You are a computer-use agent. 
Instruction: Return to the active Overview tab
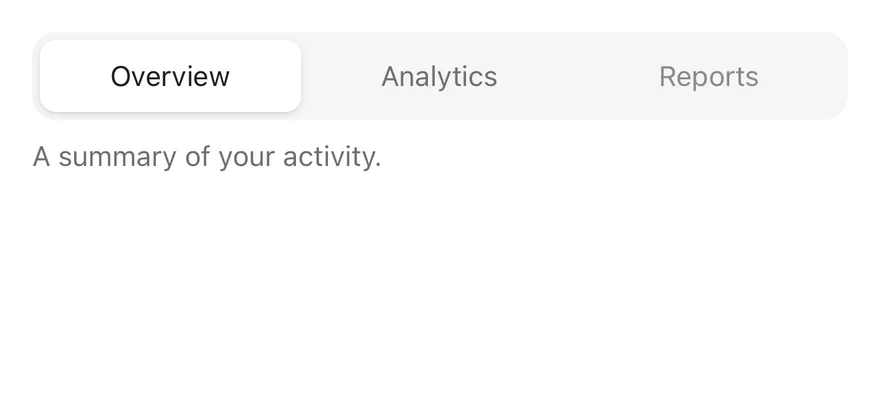coord(171,76)
